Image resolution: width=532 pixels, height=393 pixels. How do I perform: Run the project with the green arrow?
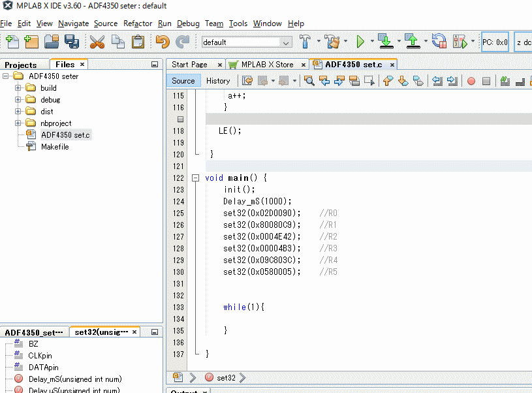(x=360, y=42)
